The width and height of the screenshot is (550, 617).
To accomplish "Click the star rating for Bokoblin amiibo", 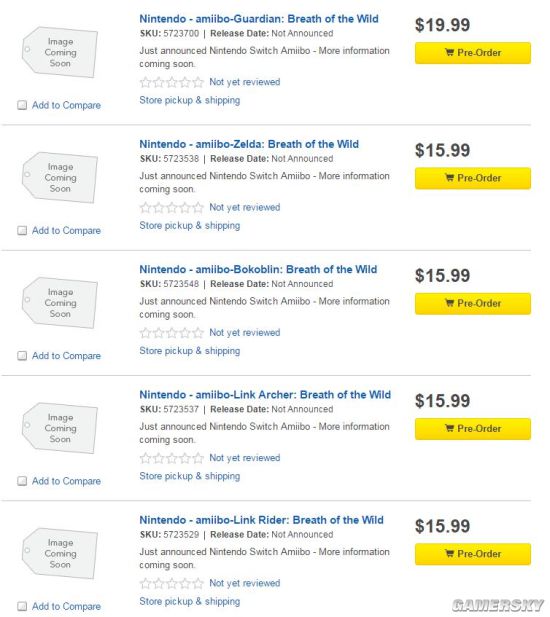I will pyautogui.click(x=172, y=333).
